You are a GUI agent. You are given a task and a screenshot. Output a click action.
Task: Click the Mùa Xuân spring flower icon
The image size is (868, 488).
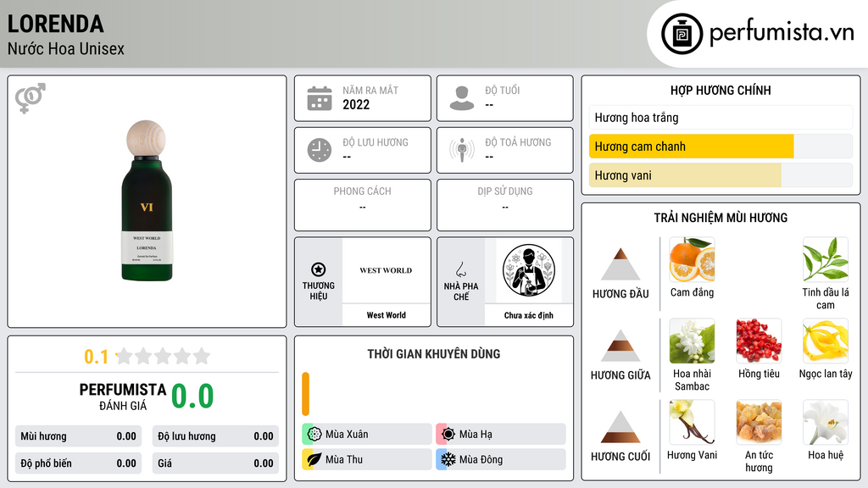(314, 434)
